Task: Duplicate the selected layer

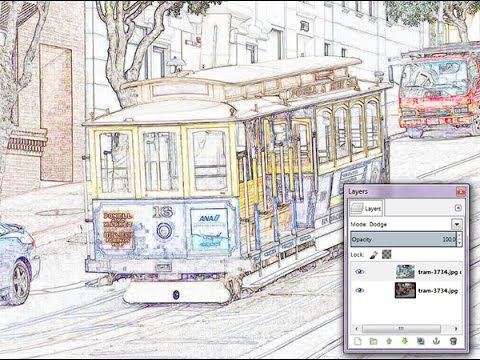Action: pyautogui.click(x=421, y=341)
